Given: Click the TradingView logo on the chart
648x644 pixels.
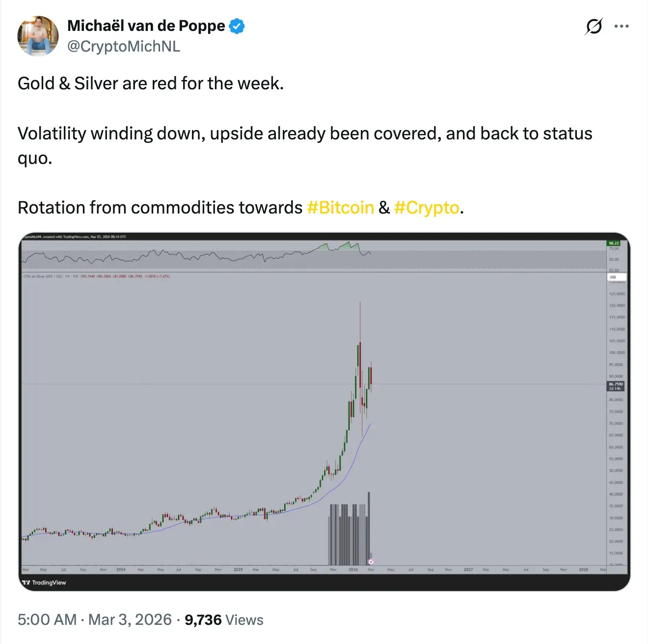Looking at the screenshot, I should (44, 583).
